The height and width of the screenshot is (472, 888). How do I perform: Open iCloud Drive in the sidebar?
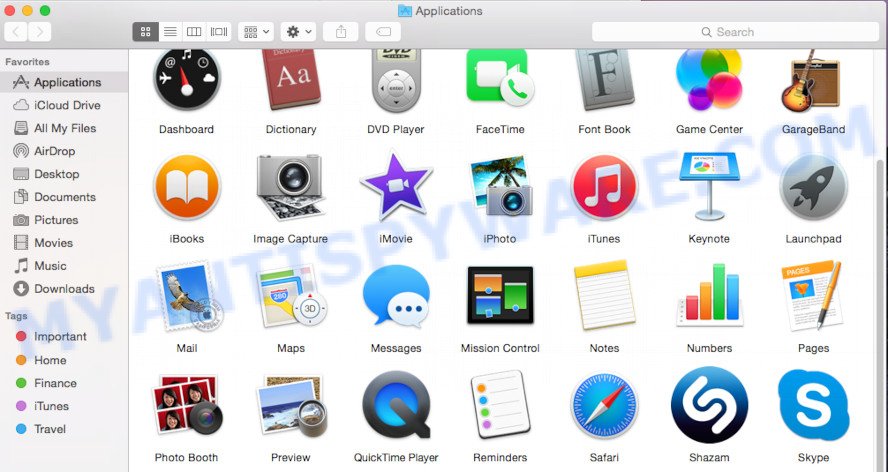point(64,105)
